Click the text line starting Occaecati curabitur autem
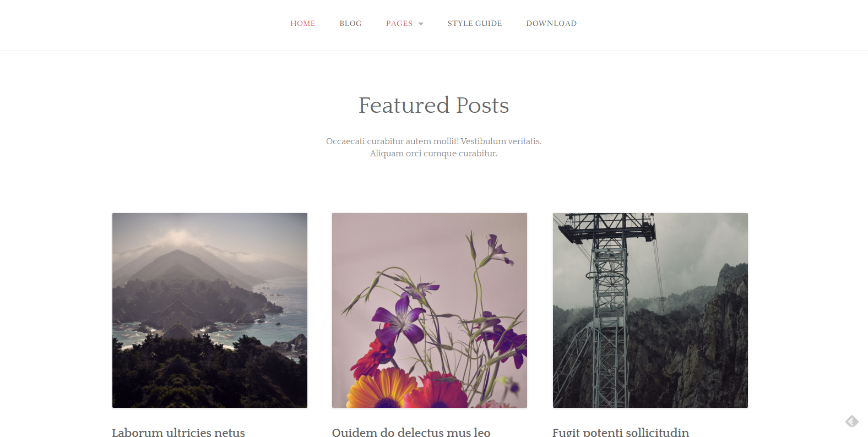Screen dimensions: 868x437 434,141
